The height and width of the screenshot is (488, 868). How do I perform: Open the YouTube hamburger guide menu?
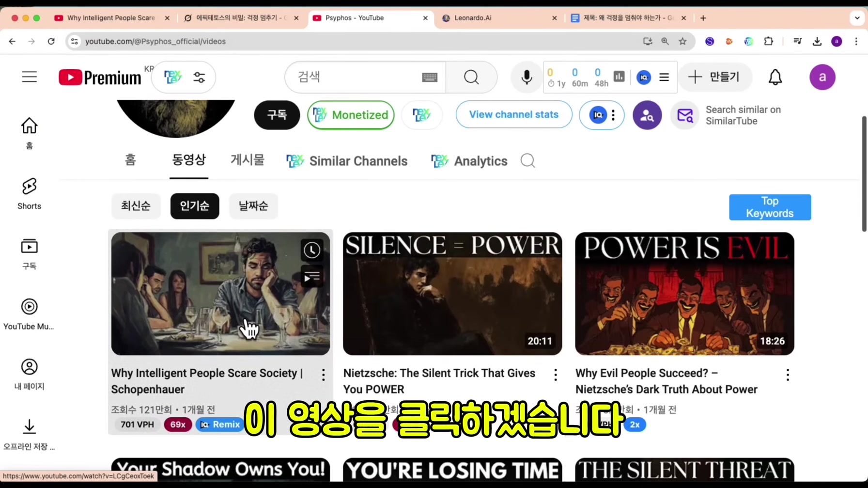point(30,77)
